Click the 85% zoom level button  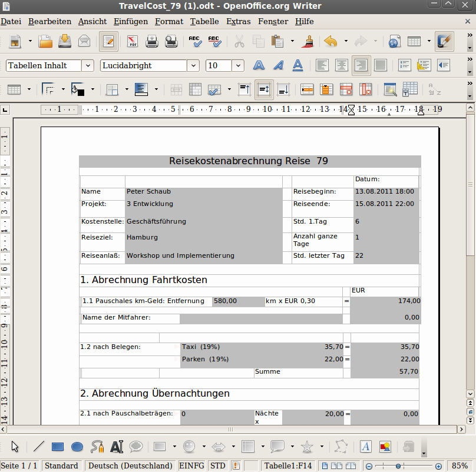click(460, 466)
